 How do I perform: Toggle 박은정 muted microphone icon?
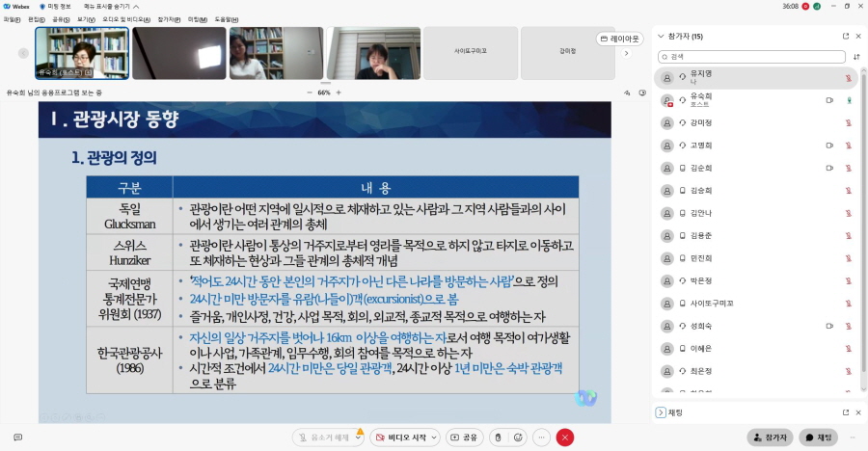pyautogui.click(x=848, y=281)
